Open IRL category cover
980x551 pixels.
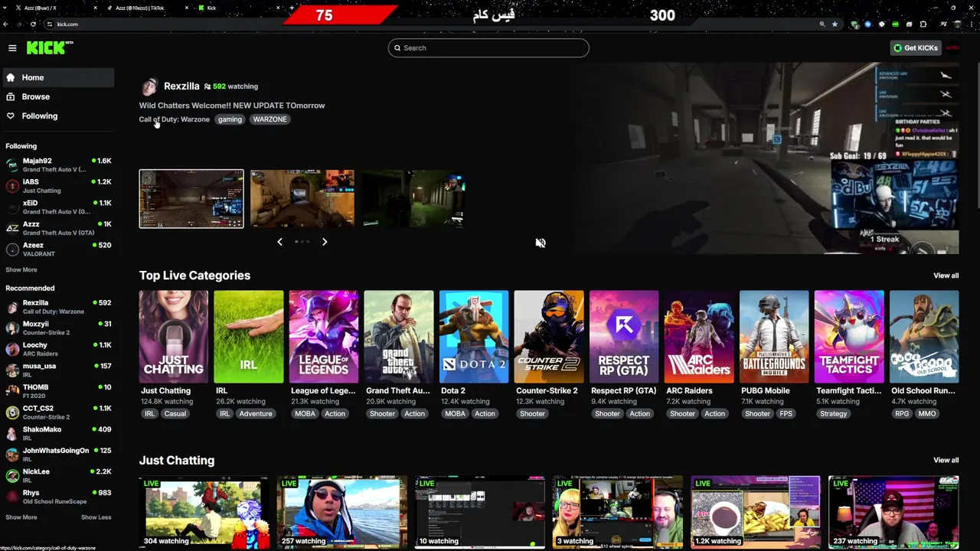click(x=249, y=337)
